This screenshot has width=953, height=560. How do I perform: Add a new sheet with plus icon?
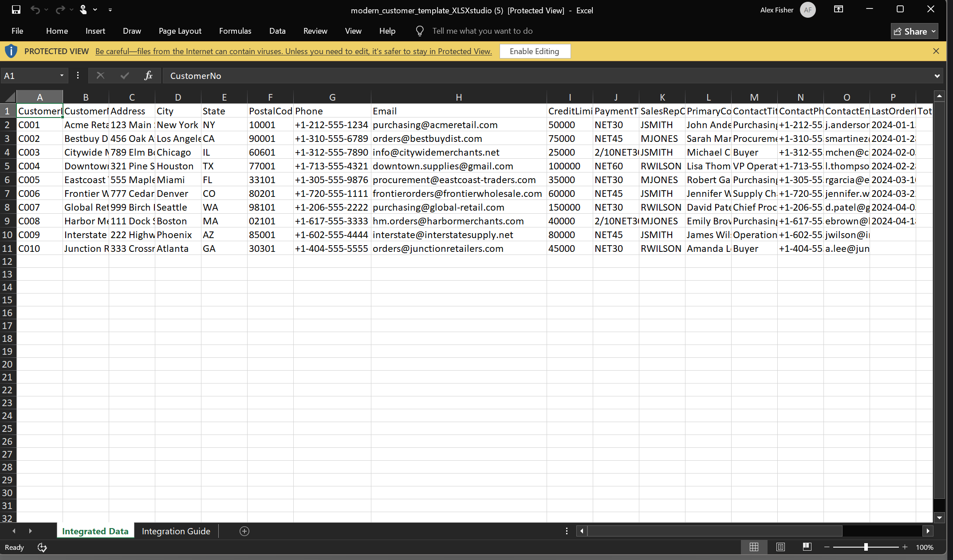click(x=244, y=531)
